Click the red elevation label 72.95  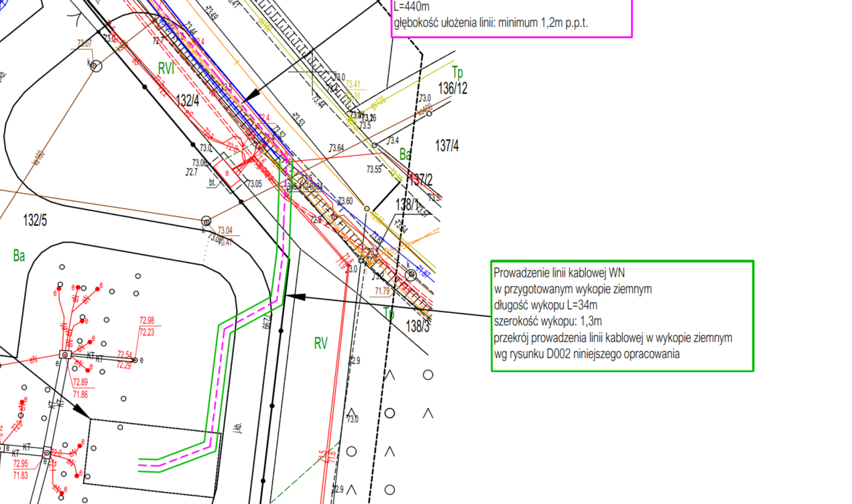(20, 463)
